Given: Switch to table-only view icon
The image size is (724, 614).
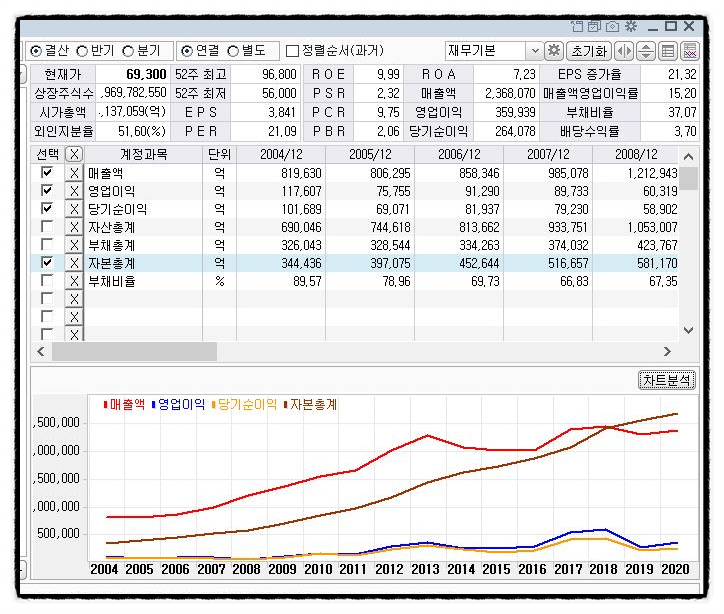Looking at the screenshot, I should click(668, 51).
